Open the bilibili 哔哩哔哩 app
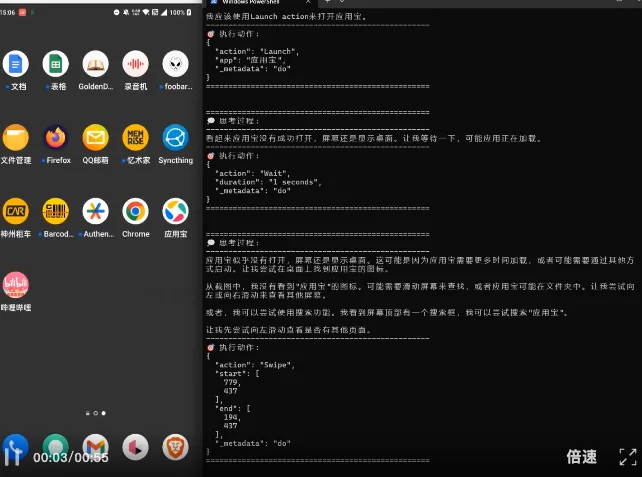 pos(16,285)
